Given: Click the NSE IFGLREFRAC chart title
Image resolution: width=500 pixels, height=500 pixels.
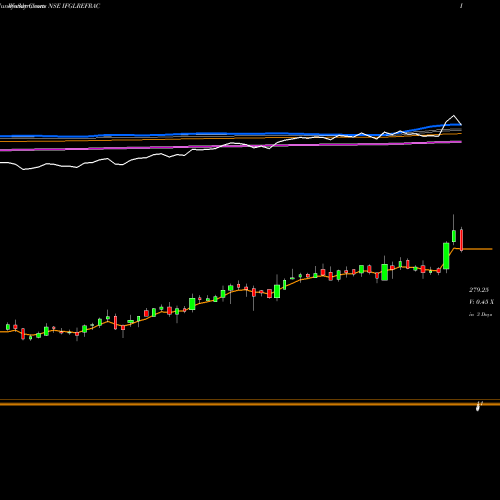Looking at the screenshot, I should (74, 6).
